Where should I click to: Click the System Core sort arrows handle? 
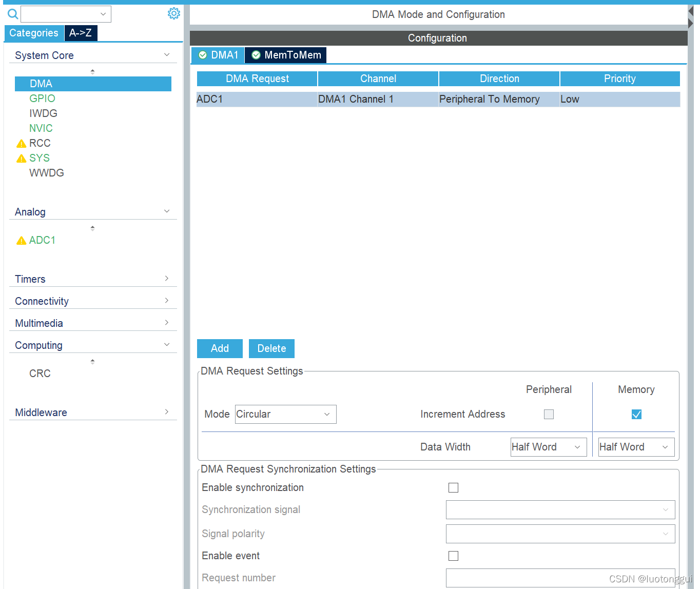[x=92, y=71]
